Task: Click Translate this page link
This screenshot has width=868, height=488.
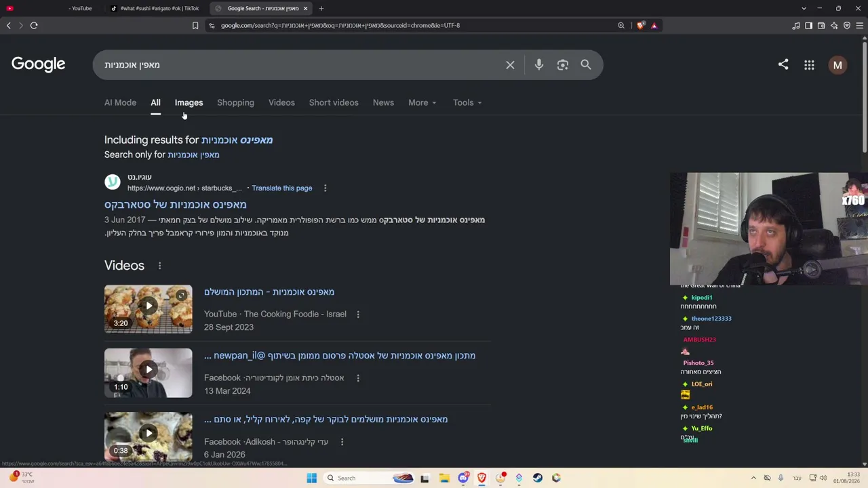Action: 282,188
